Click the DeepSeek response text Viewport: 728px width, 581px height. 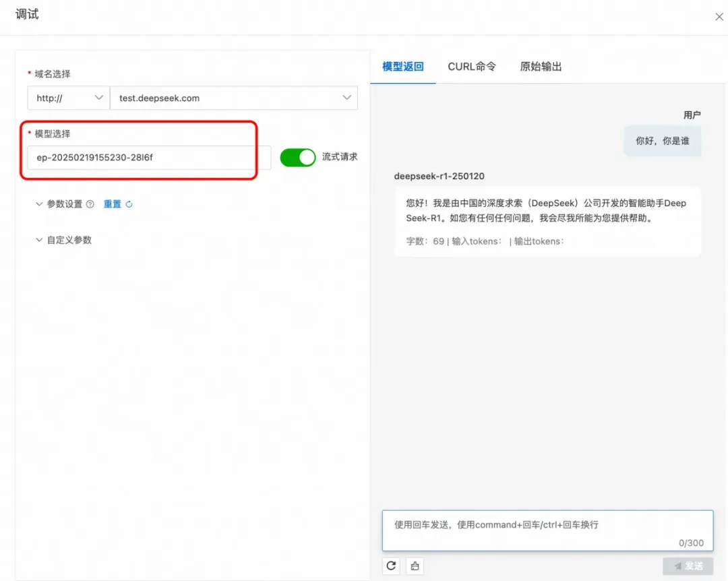point(546,210)
